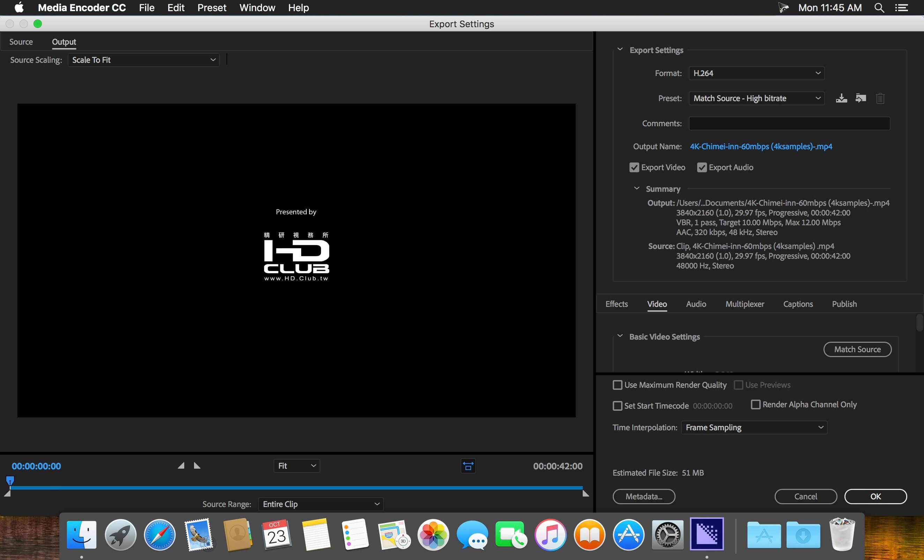The height and width of the screenshot is (560, 924).
Task: Click the OK button to confirm export
Action: click(875, 496)
